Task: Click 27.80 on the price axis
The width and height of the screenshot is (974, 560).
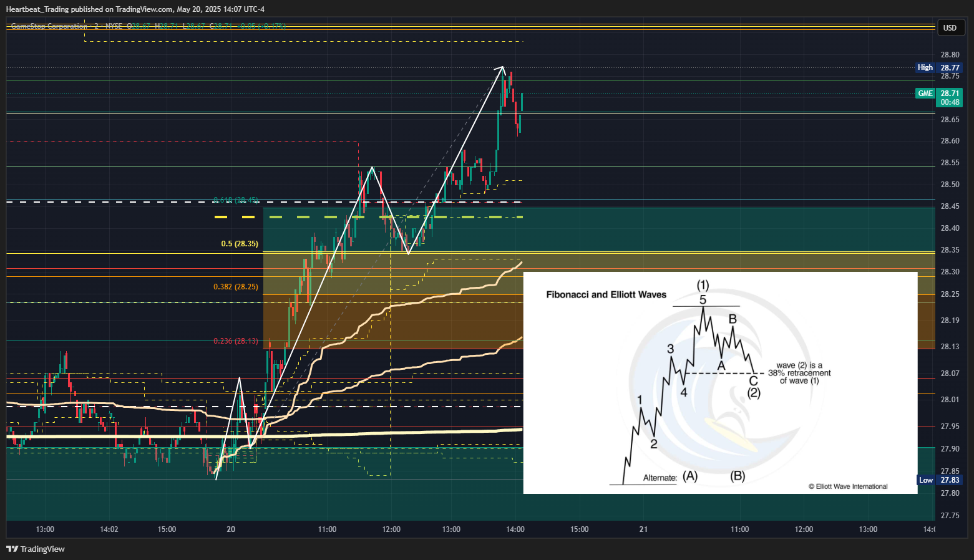Action: 950,493
